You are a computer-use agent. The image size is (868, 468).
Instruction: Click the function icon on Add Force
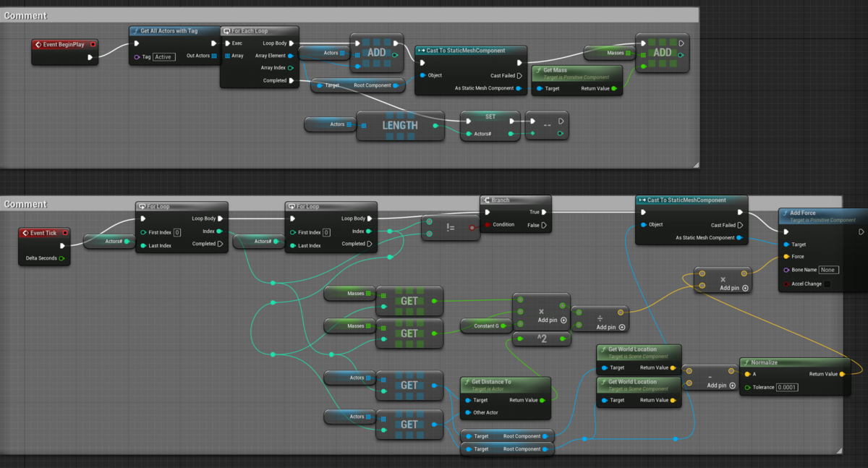tap(786, 213)
